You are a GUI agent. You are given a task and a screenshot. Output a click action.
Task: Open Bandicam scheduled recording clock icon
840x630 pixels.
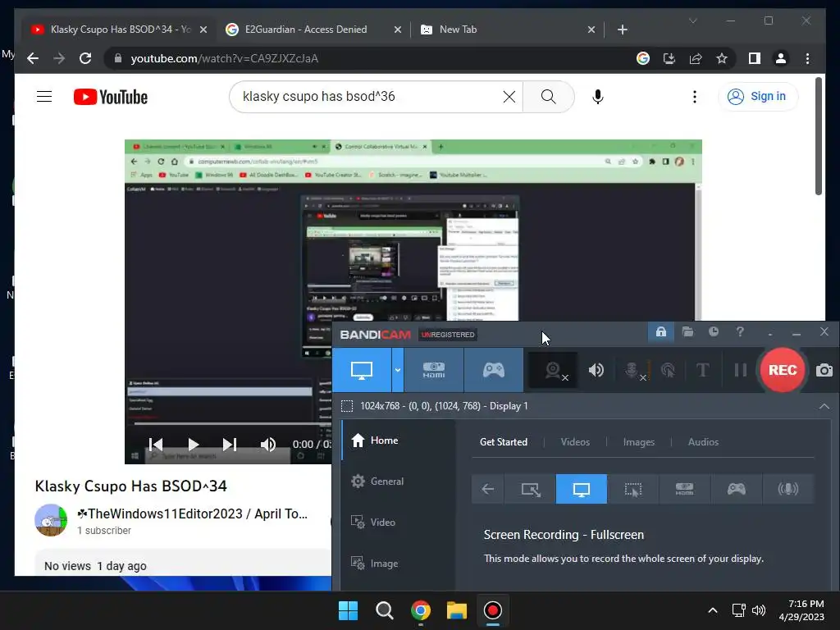pos(714,332)
